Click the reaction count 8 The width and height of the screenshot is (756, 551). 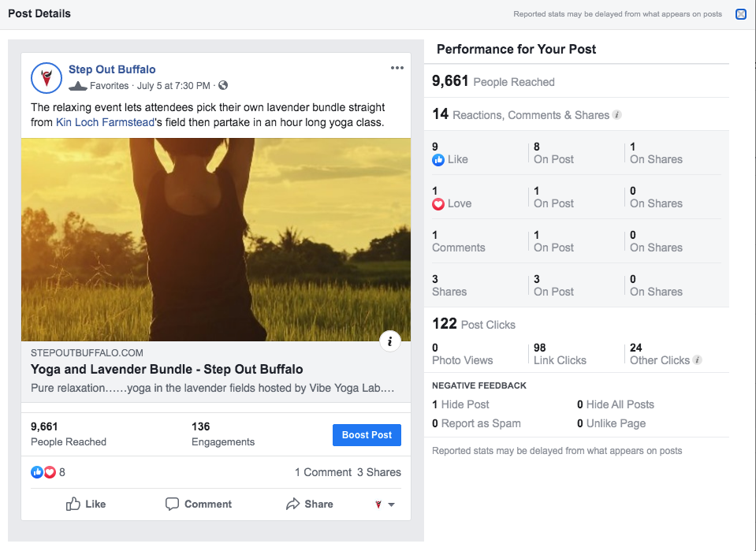pyautogui.click(x=61, y=472)
